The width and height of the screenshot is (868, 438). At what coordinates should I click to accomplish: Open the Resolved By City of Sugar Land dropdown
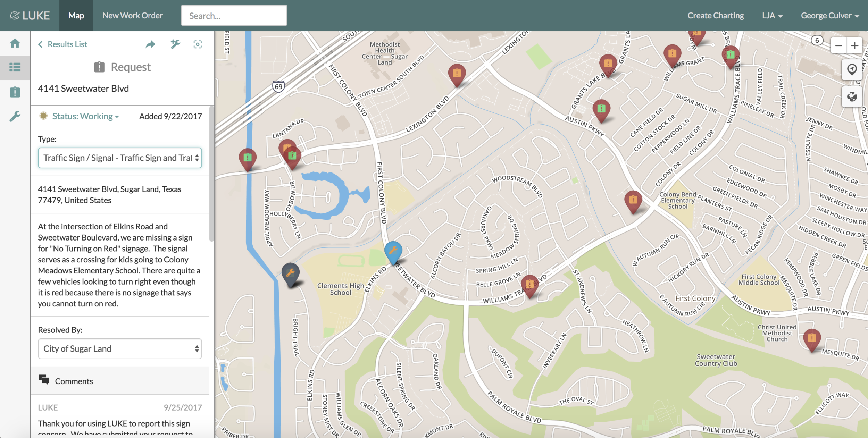click(x=120, y=349)
